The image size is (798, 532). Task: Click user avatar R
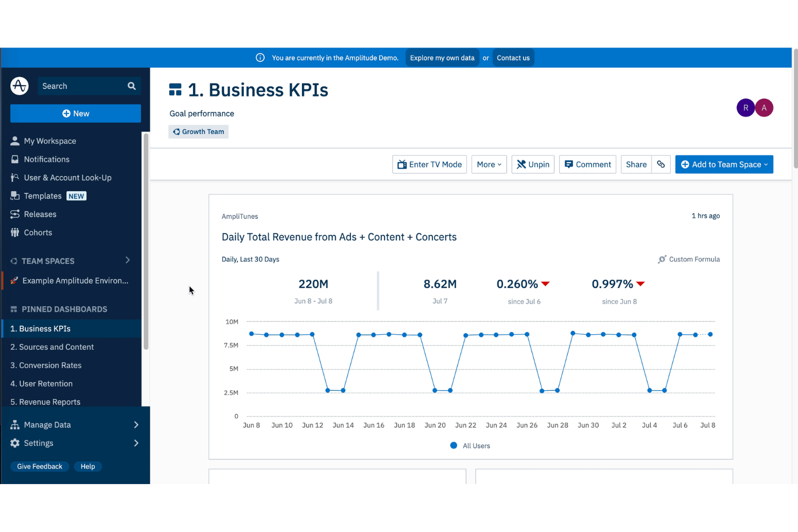coord(746,108)
